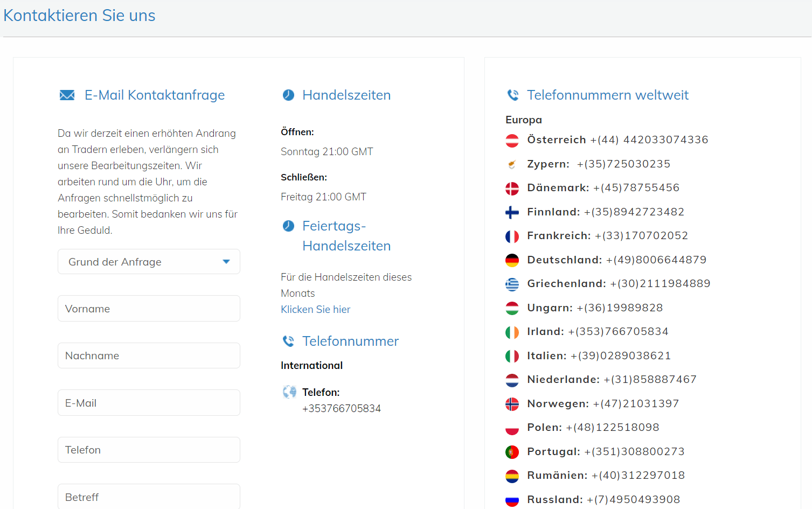Click Irland number +(353)766705834

click(618, 331)
